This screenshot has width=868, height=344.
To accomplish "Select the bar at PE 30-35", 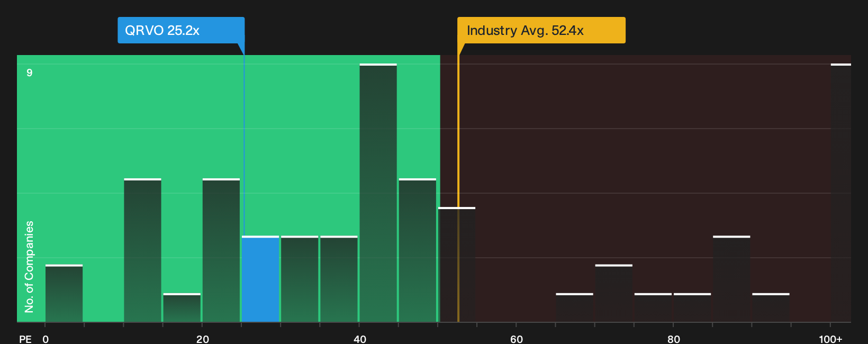I will [300, 279].
